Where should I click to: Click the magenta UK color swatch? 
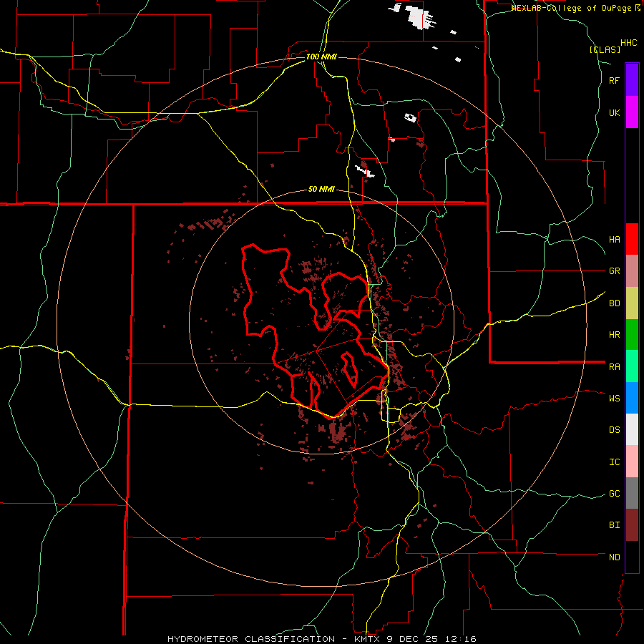(x=632, y=112)
